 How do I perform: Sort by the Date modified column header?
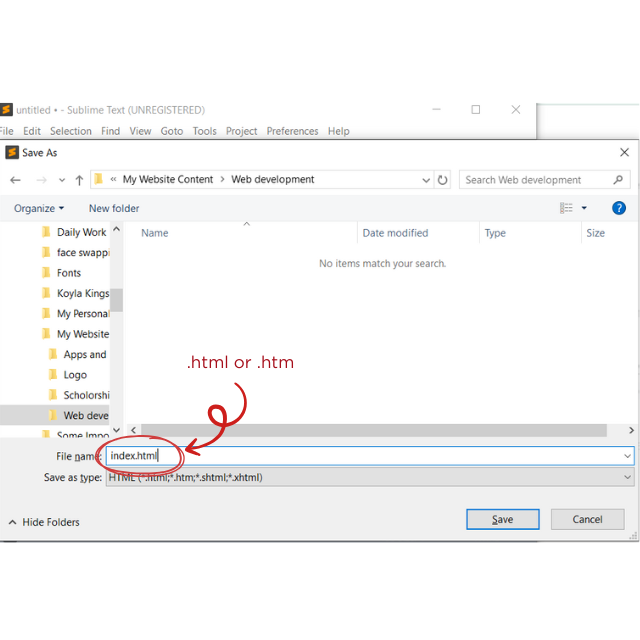(395, 233)
